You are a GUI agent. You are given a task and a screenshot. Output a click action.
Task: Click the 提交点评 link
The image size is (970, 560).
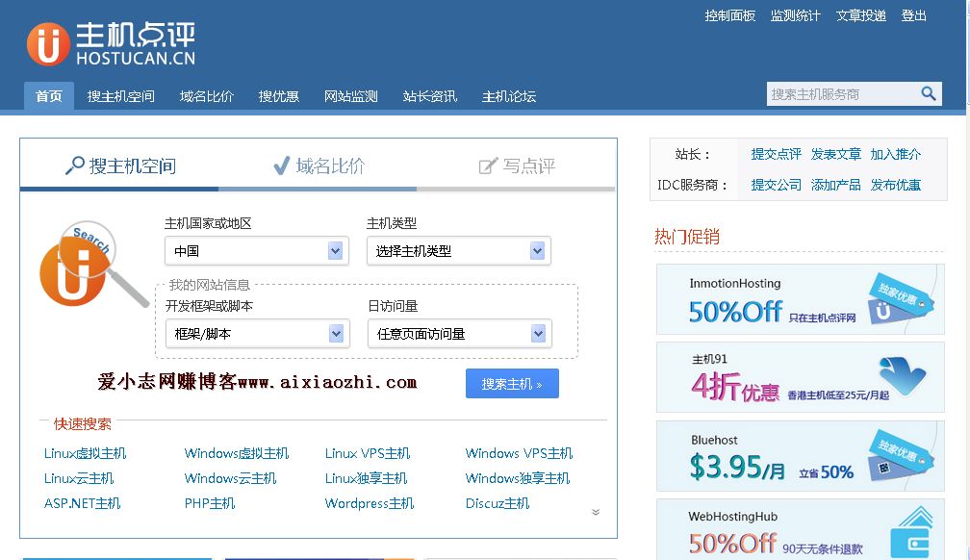pos(776,154)
